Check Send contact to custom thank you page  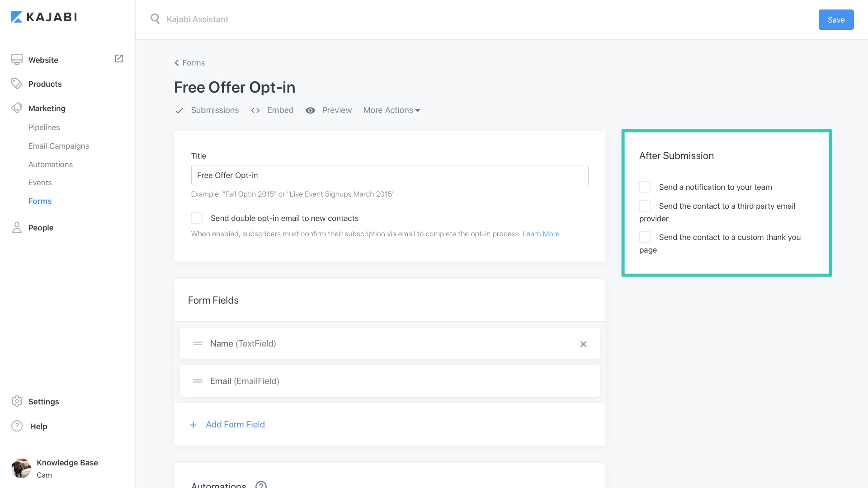tap(645, 237)
